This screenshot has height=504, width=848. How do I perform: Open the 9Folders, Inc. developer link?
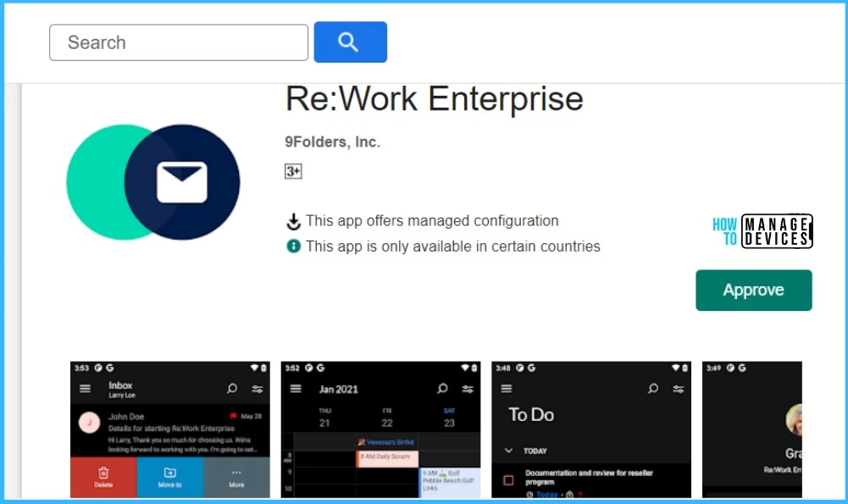pos(333,141)
